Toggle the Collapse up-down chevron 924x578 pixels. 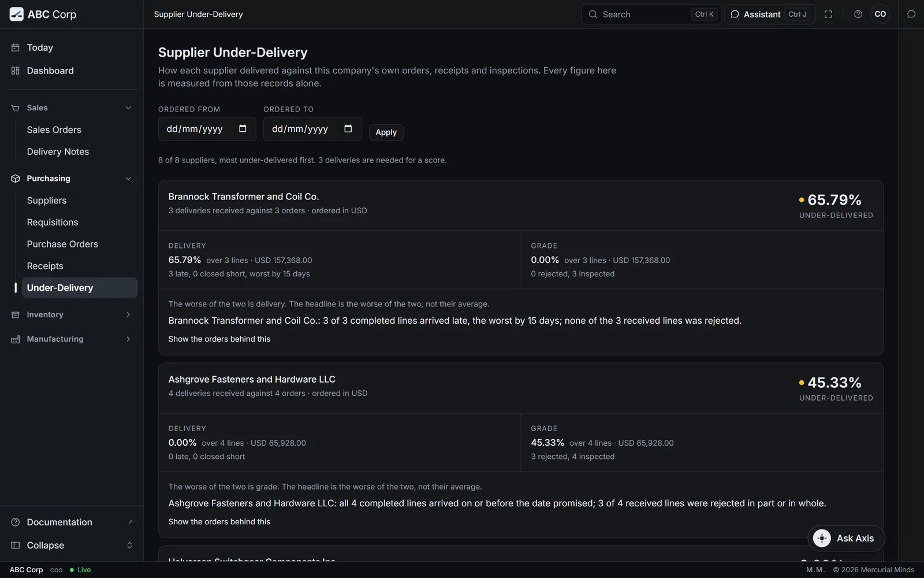point(129,545)
